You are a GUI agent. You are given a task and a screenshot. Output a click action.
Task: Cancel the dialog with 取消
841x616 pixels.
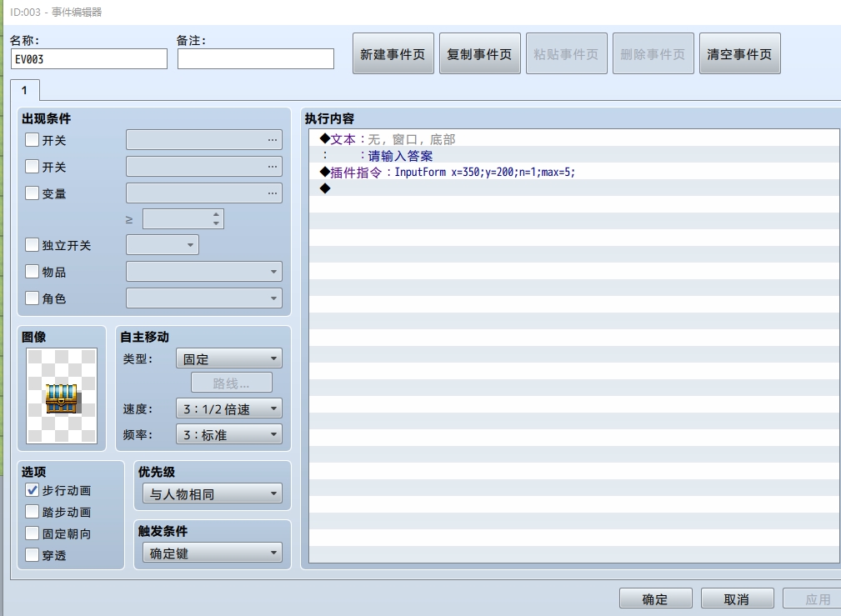coord(737,598)
